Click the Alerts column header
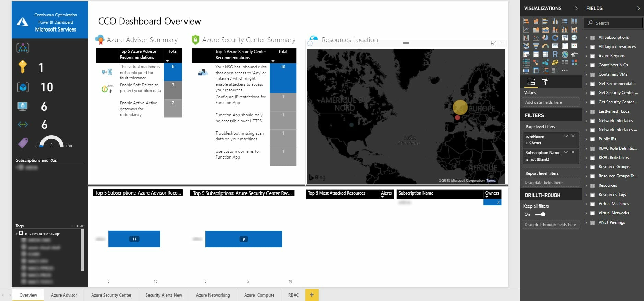Image resolution: width=644 pixels, height=301 pixels. pyautogui.click(x=386, y=193)
